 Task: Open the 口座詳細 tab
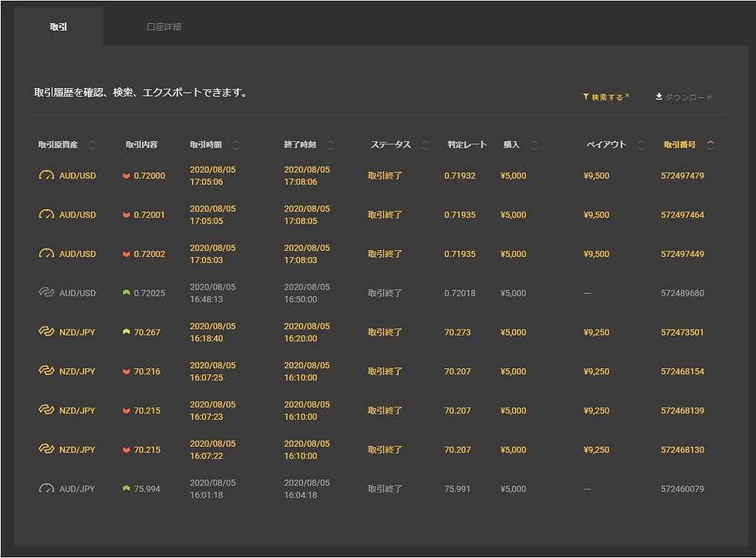[164, 27]
